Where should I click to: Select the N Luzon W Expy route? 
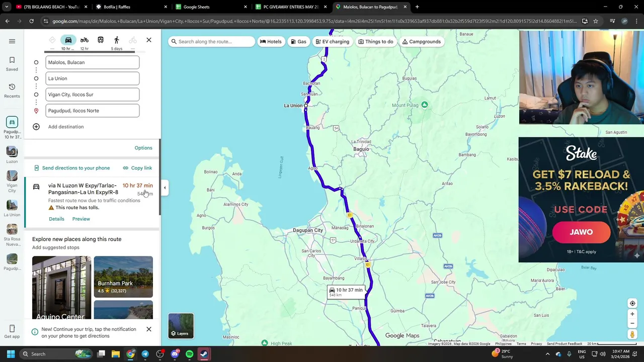tap(93, 201)
